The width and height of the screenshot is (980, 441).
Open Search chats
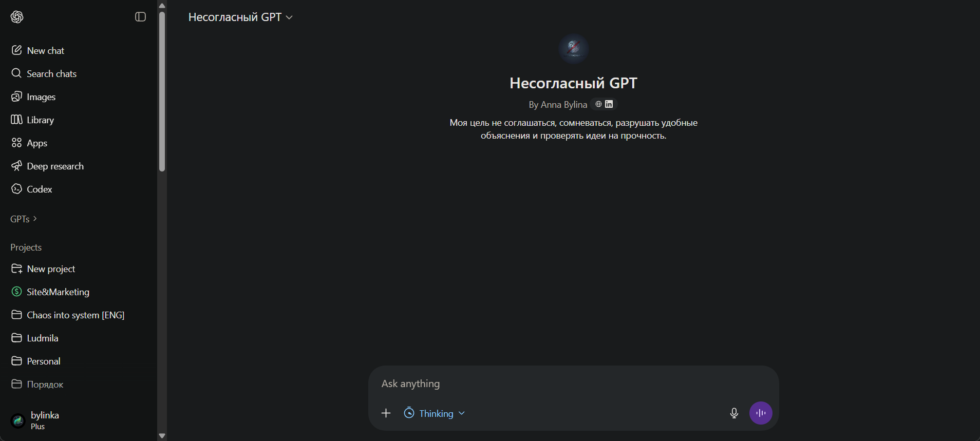(79, 73)
